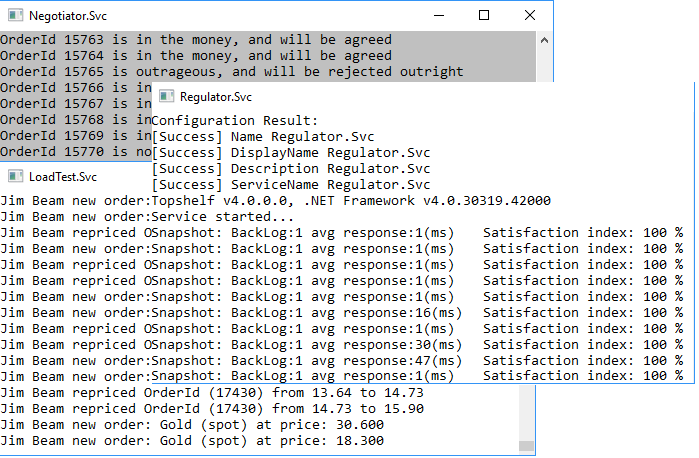Minimize the Negotiator.Svc console window
699x458 pixels.
coord(438,15)
